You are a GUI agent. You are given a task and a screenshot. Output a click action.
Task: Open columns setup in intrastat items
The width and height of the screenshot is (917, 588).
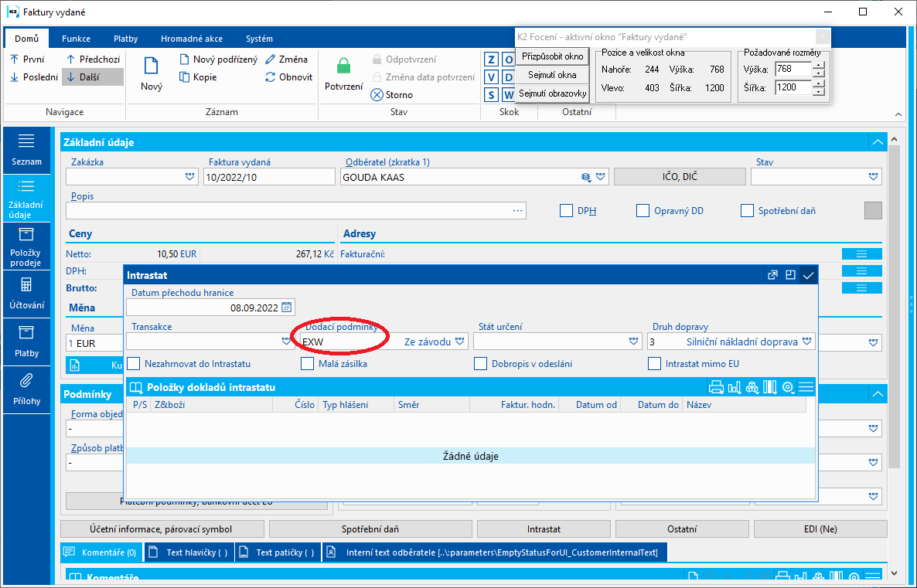[x=769, y=387]
